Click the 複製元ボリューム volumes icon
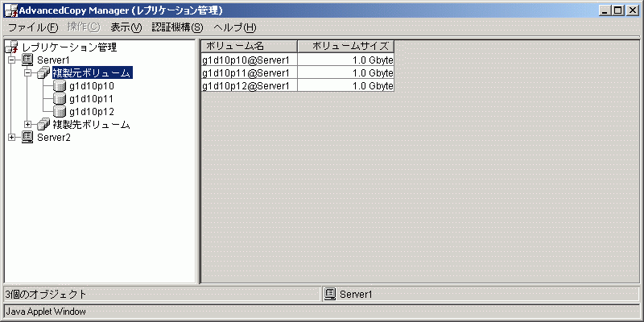 tap(43, 73)
